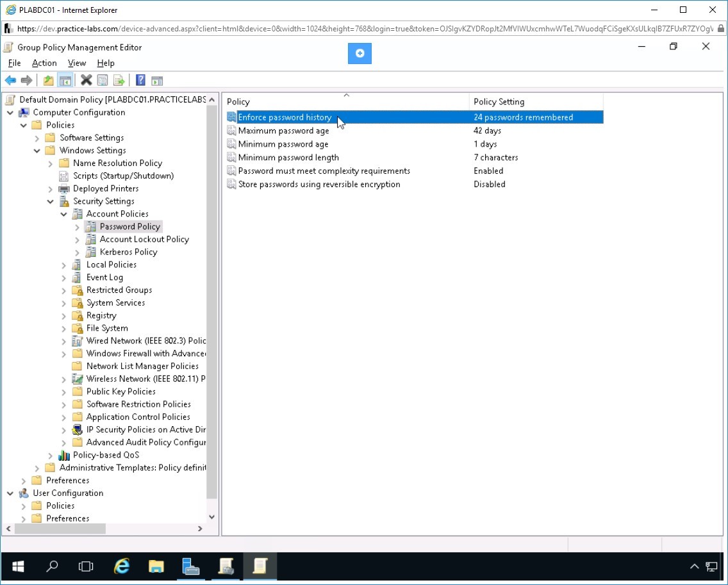Open the View menu
Screen dimensions: 728x585
(x=77, y=63)
